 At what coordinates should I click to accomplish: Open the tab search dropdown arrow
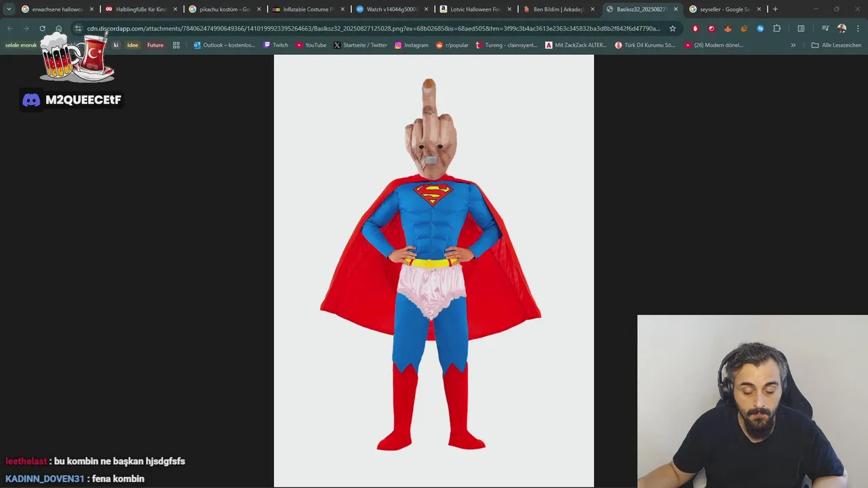click(x=9, y=9)
